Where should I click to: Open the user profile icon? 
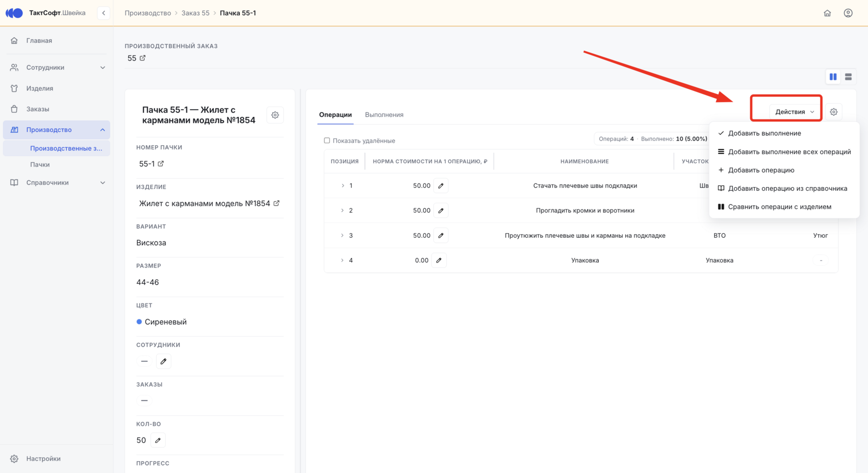[848, 13]
